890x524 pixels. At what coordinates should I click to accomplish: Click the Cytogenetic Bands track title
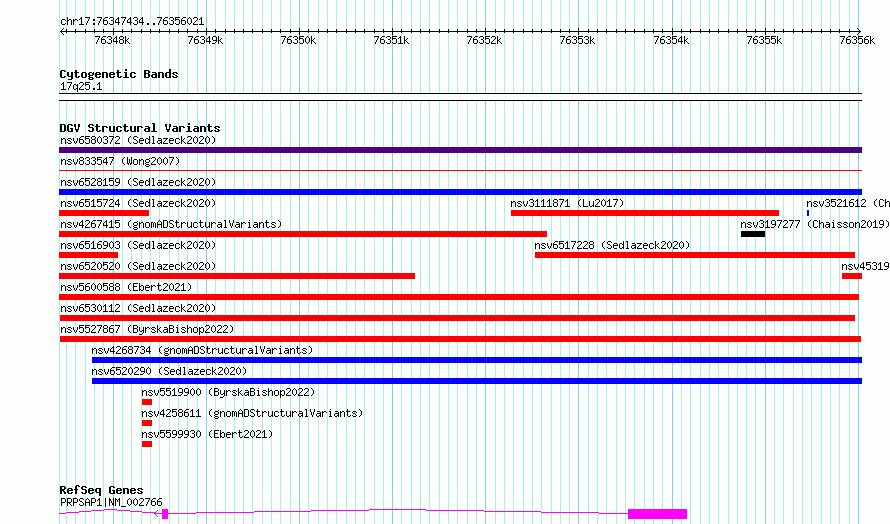pos(119,74)
